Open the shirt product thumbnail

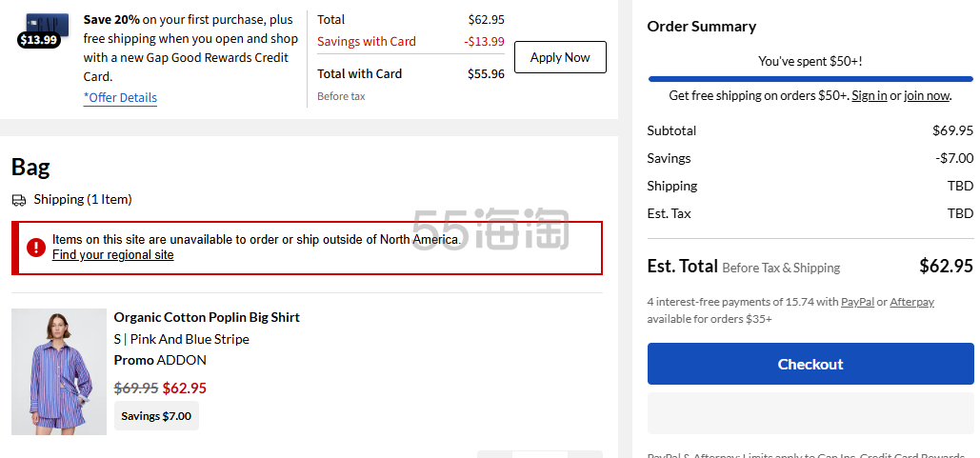pyautogui.click(x=59, y=371)
